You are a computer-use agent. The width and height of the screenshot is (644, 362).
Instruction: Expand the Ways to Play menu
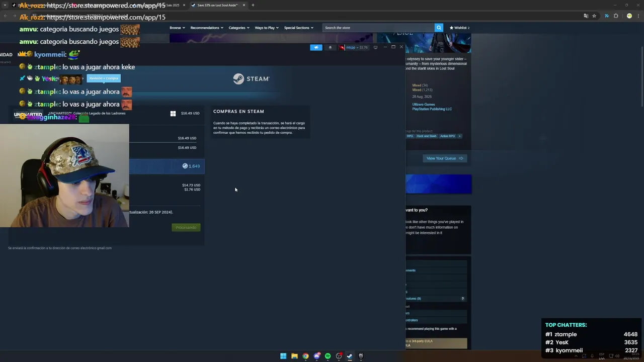click(x=267, y=28)
